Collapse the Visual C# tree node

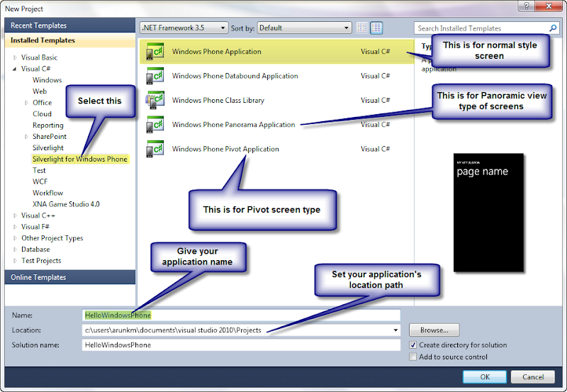point(15,69)
